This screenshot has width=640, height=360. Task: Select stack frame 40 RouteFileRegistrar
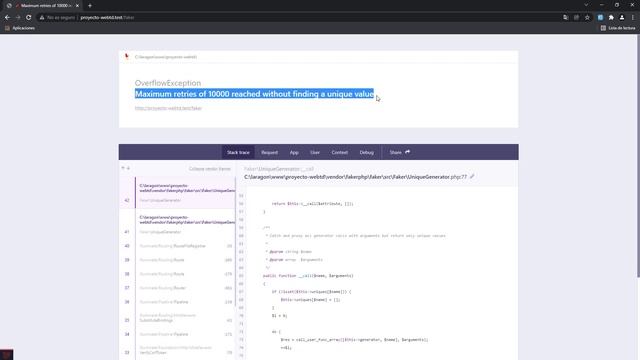(x=178, y=246)
